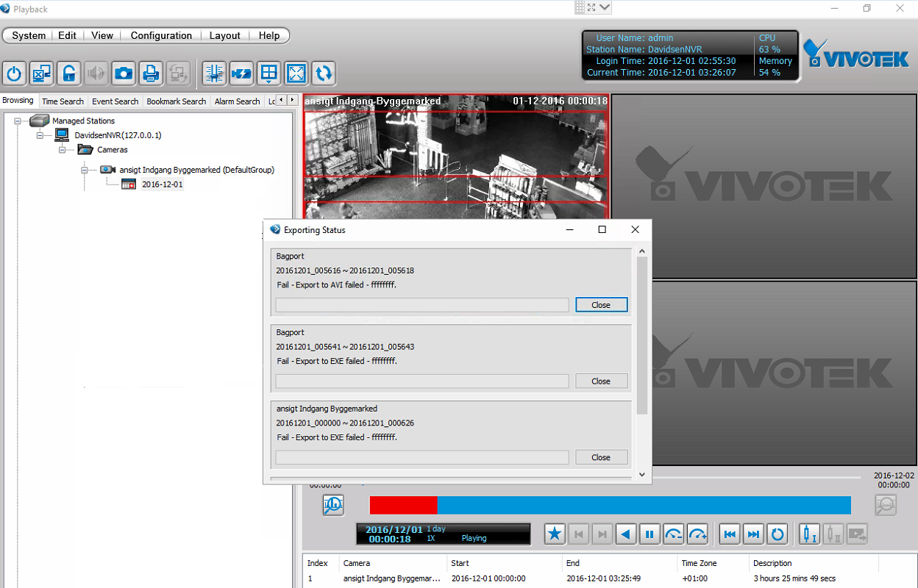This screenshot has height=588, width=918.
Task: Click the blue section of timeline bar
Action: (x=644, y=505)
